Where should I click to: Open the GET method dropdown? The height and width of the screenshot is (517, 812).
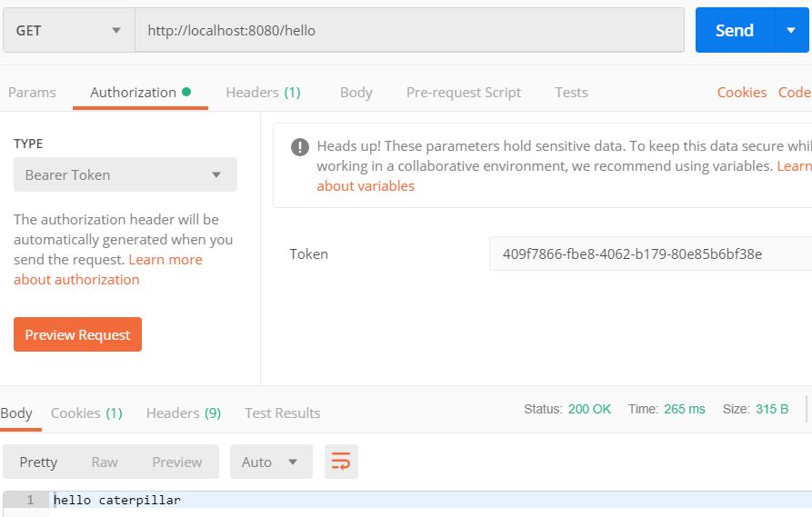[69, 31]
